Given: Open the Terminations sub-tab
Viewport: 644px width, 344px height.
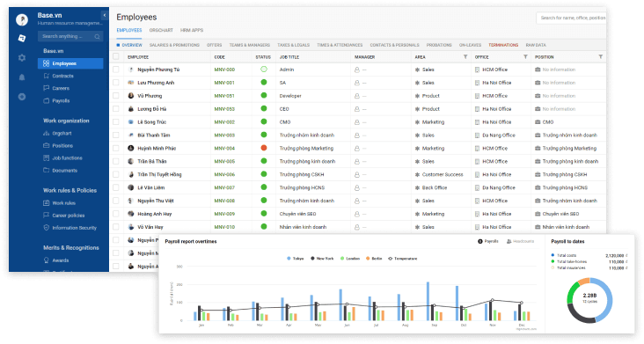Looking at the screenshot, I should pos(503,45).
